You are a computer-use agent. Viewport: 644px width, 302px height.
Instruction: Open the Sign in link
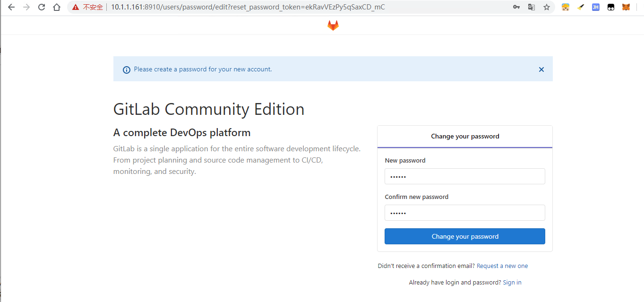coord(512,283)
